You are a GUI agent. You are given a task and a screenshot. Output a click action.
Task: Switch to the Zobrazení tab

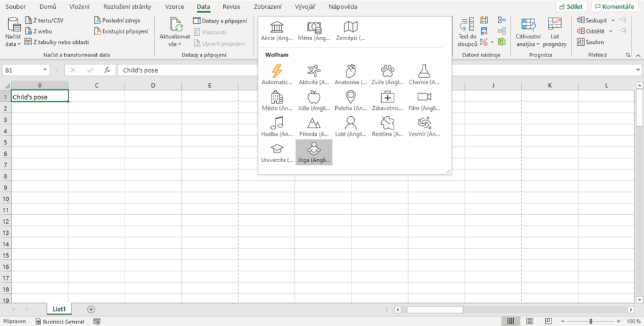coord(268,6)
